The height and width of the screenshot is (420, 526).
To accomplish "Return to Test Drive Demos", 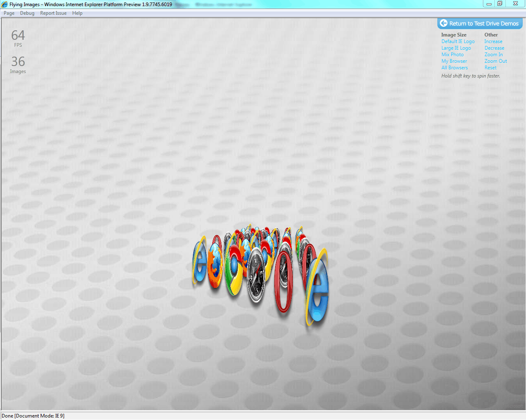I will (480, 23).
